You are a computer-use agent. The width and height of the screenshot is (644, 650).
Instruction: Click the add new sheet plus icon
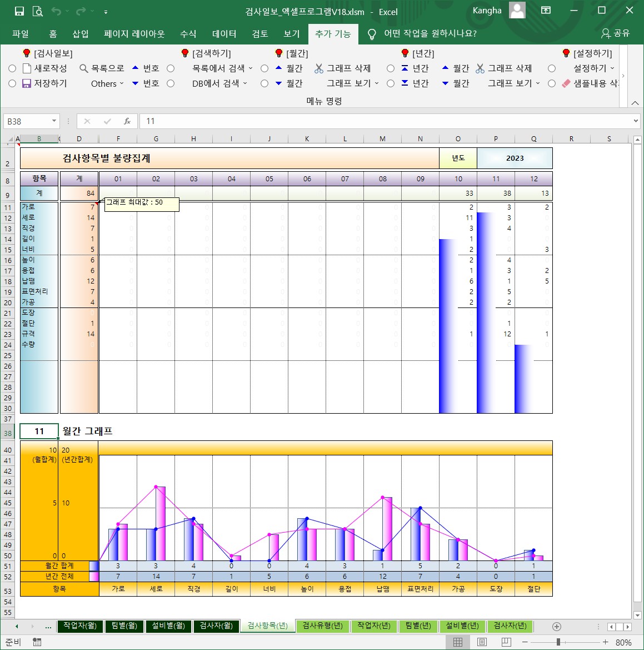coord(557,627)
